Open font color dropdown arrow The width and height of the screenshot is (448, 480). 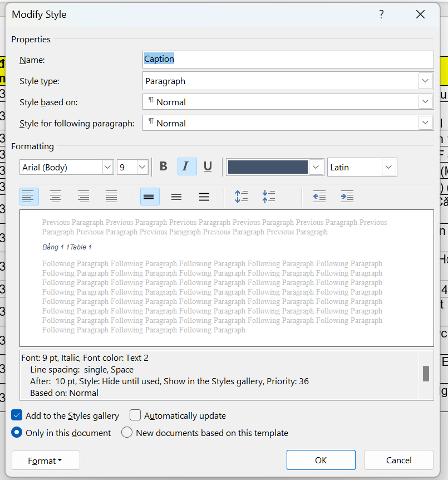(x=316, y=167)
